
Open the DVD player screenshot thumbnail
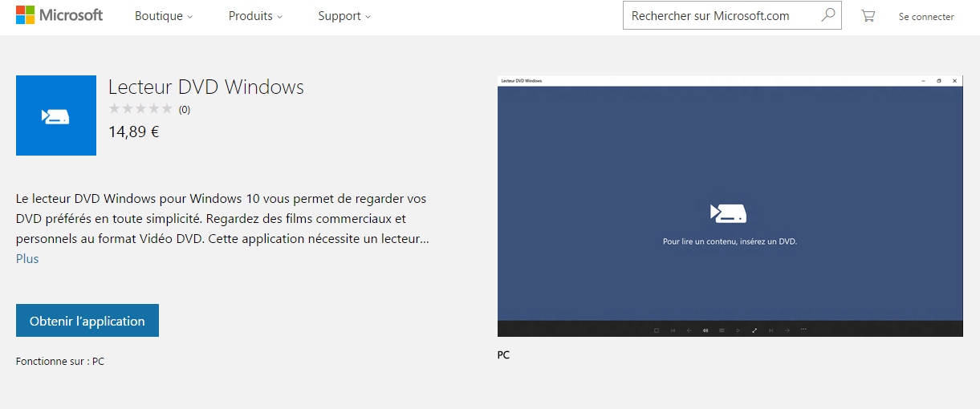click(730, 206)
